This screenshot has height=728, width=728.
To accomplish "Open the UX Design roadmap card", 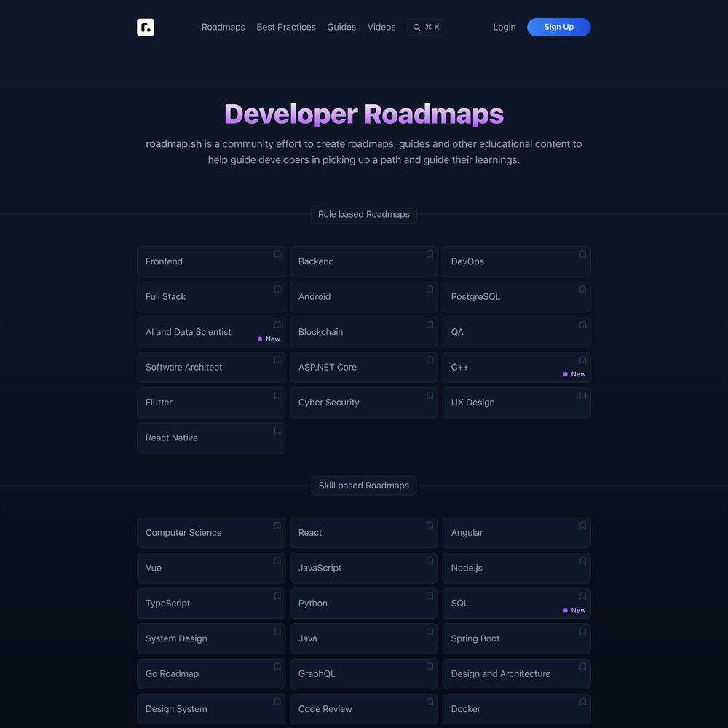I will tap(516, 403).
